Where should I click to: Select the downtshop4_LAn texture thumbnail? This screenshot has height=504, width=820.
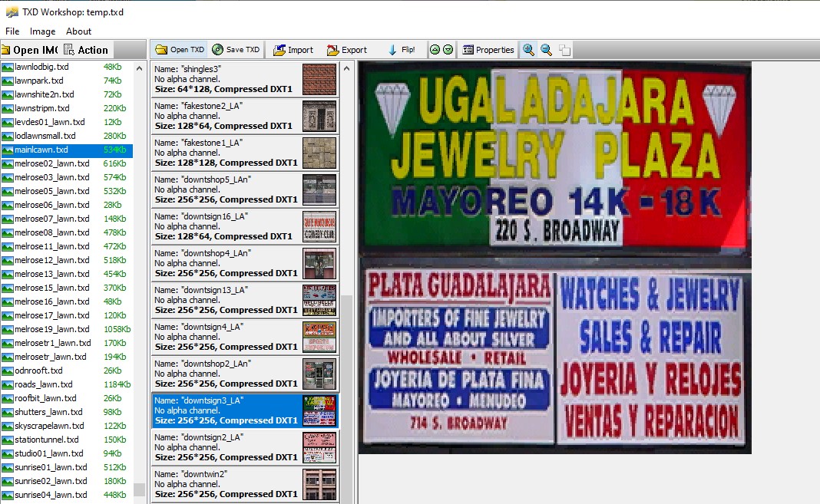point(319,263)
